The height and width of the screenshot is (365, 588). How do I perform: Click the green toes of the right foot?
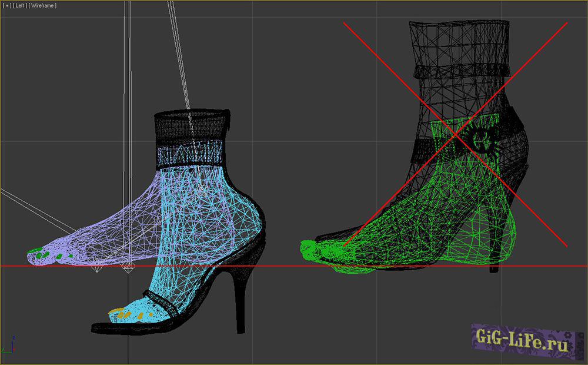tap(310, 249)
